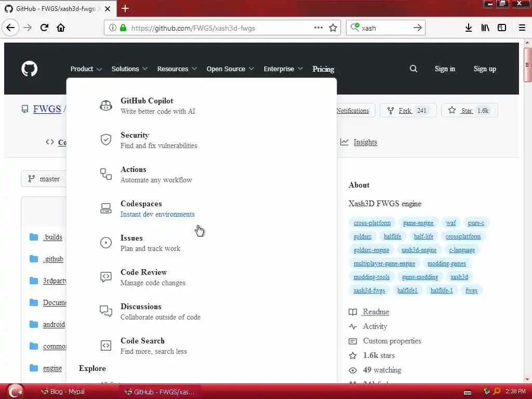The image size is (532, 399).
Task: Click the Activity link
Action: point(375,326)
